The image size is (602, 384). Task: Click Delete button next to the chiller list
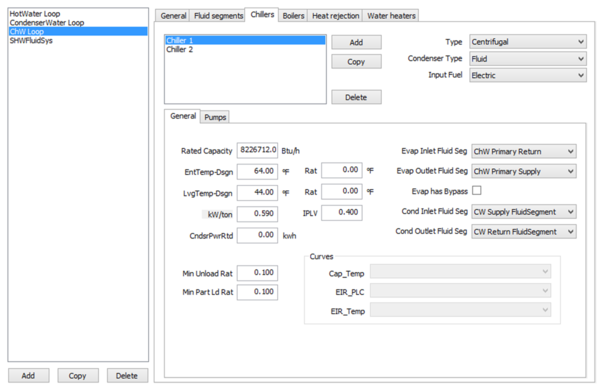click(x=356, y=97)
